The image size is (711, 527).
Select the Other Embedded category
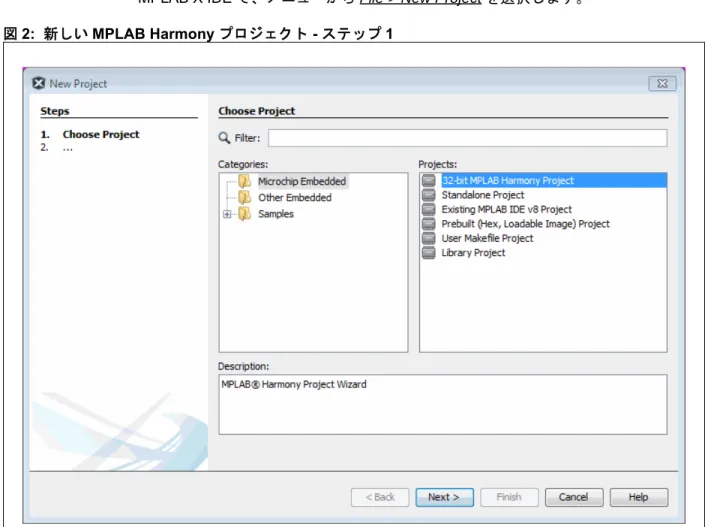(295, 198)
